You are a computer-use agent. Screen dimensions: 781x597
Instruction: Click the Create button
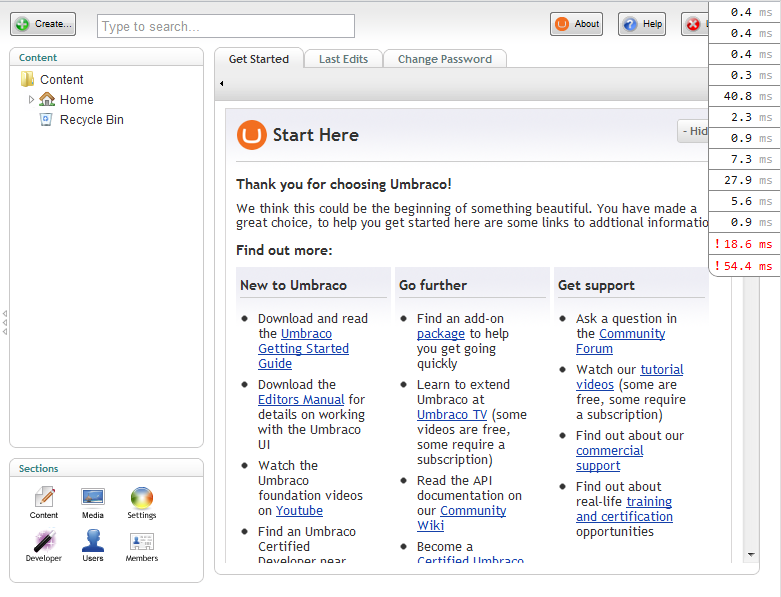click(x=43, y=24)
